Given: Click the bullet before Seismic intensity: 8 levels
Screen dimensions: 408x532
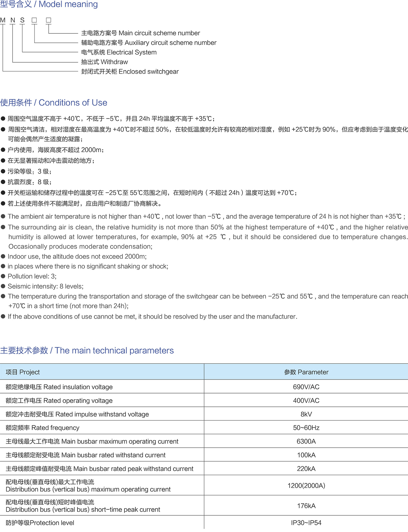Looking at the screenshot, I should click(3, 287).
